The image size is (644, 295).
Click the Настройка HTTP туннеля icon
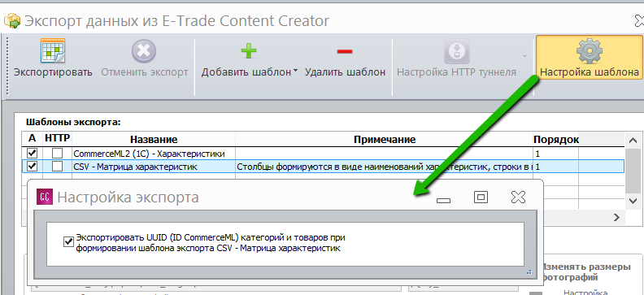click(456, 51)
